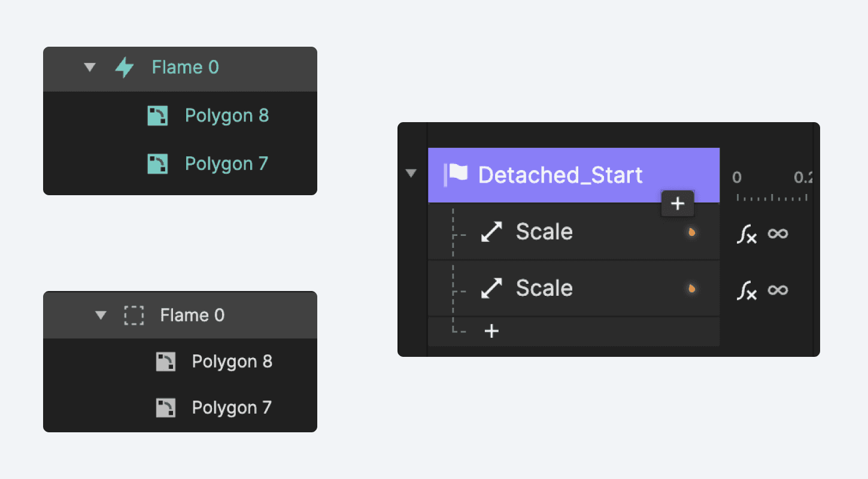The image size is (868, 479).
Task: Toggle infinite looping on the first Scale row
Action: pos(778,235)
